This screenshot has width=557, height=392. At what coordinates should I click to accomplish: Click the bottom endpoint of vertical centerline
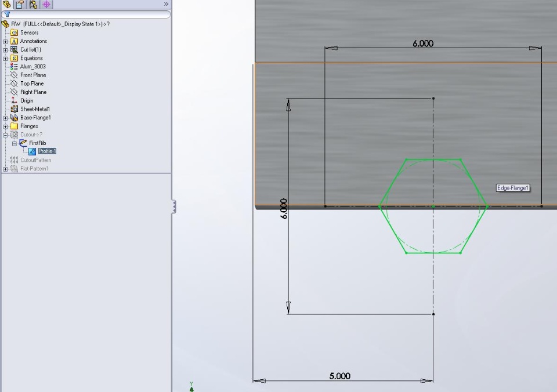tap(433, 314)
